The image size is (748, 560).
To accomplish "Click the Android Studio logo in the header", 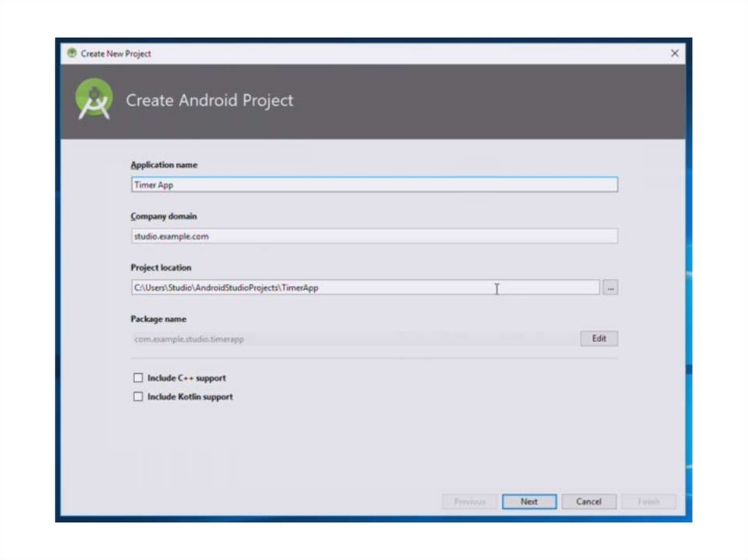I will pyautogui.click(x=94, y=100).
